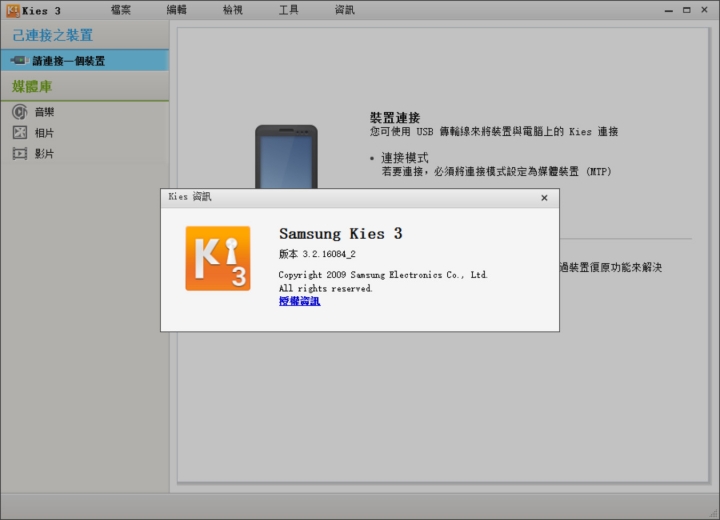Click the phone illustration in main panel
This screenshot has height=520, width=720.
coord(286,157)
